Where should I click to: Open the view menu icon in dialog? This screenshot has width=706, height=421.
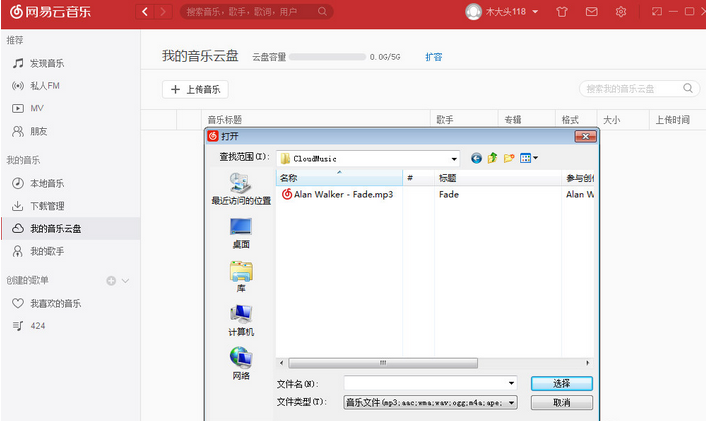(x=529, y=158)
